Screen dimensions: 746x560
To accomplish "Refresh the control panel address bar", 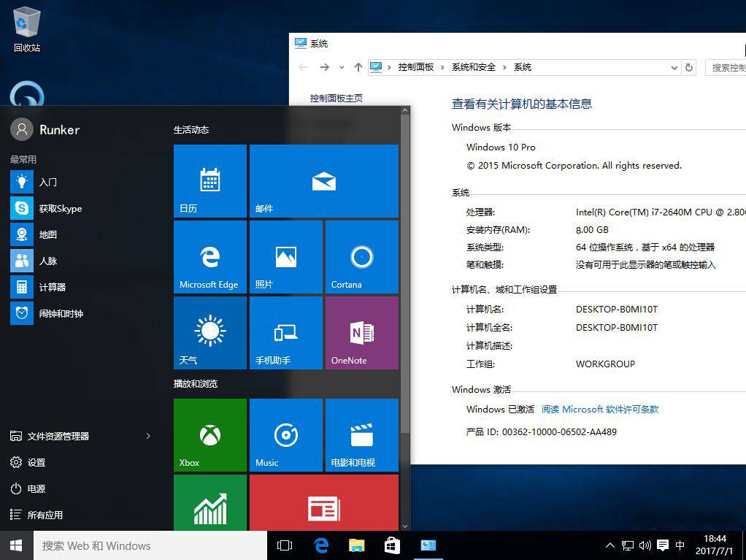I will click(x=689, y=68).
